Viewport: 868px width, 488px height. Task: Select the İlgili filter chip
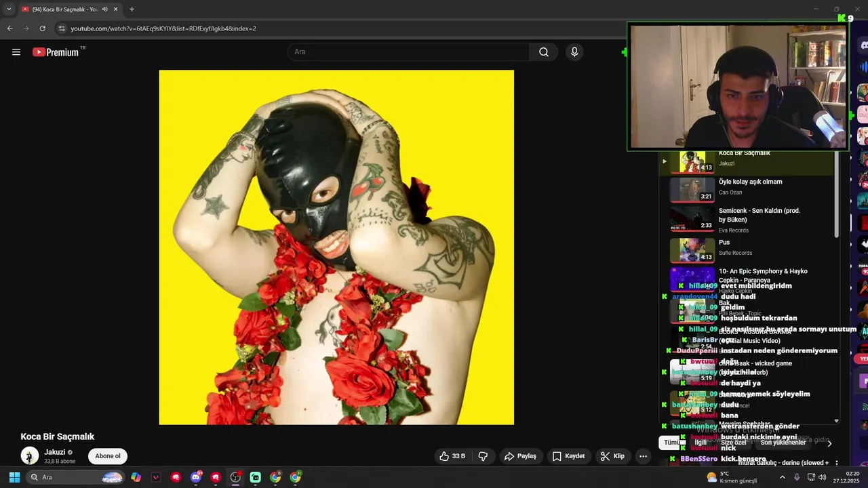(x=701, y=443)
